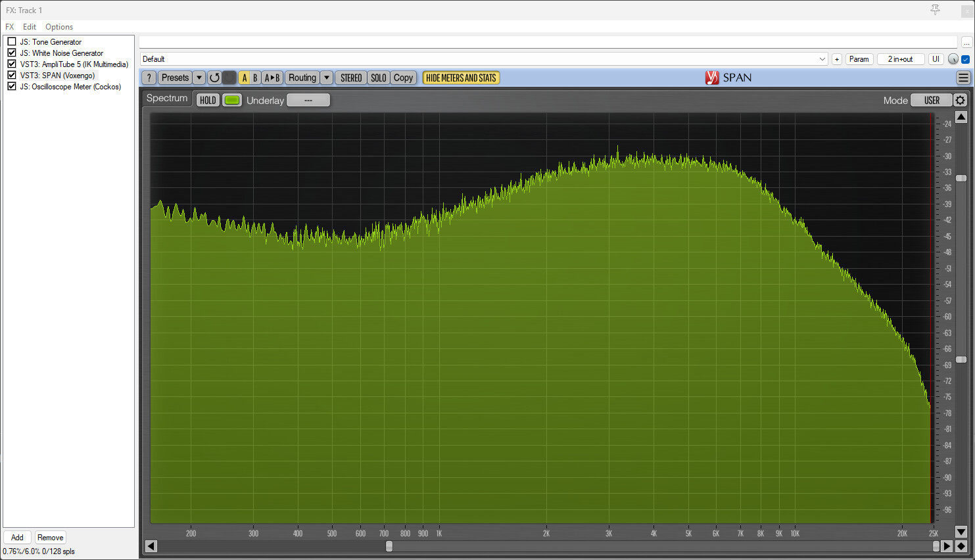Screen dimensions: 975x560
Task: Click the right frequency range scrollbar handle
Action: coord(936,546)
